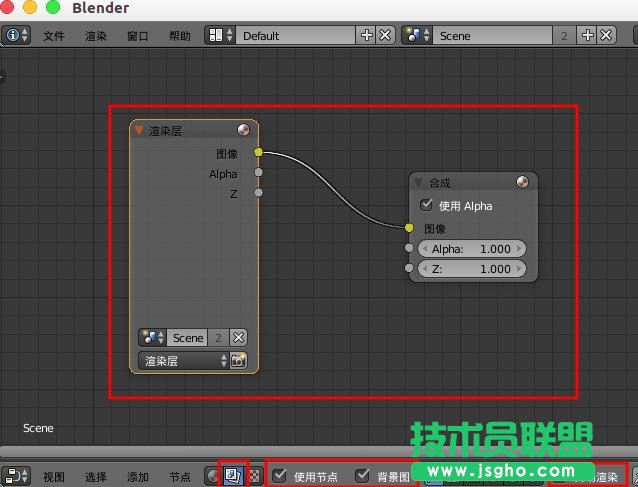Image resolution: width=638 pixels, height=487 pixels.
Task: Toggle the 合成 node preview sphere
Action: pyautogui.click(x=522, y=181)
